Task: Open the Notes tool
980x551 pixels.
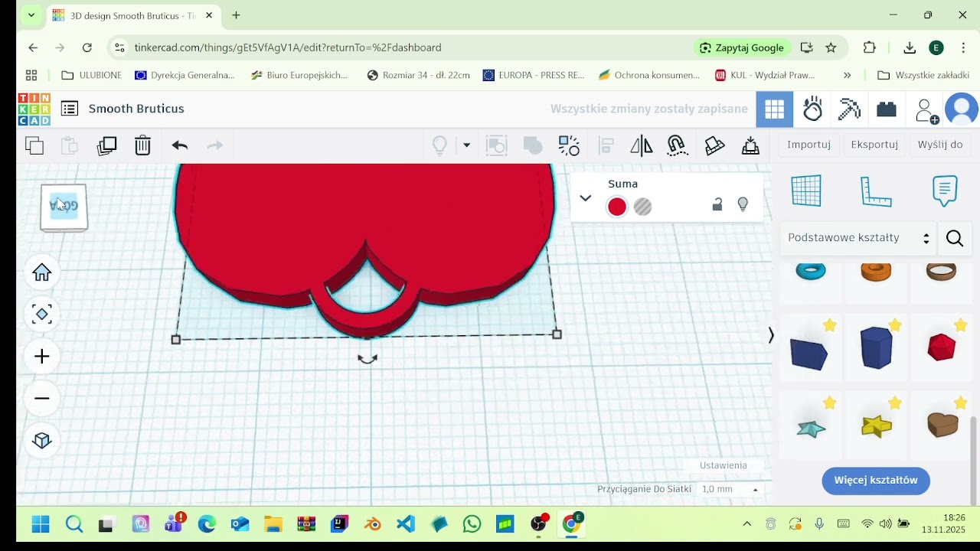Action: point(946,191)
